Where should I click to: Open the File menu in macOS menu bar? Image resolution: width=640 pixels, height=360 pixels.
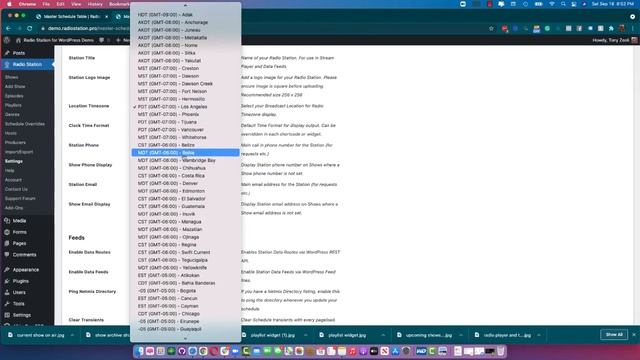point(46,4)
